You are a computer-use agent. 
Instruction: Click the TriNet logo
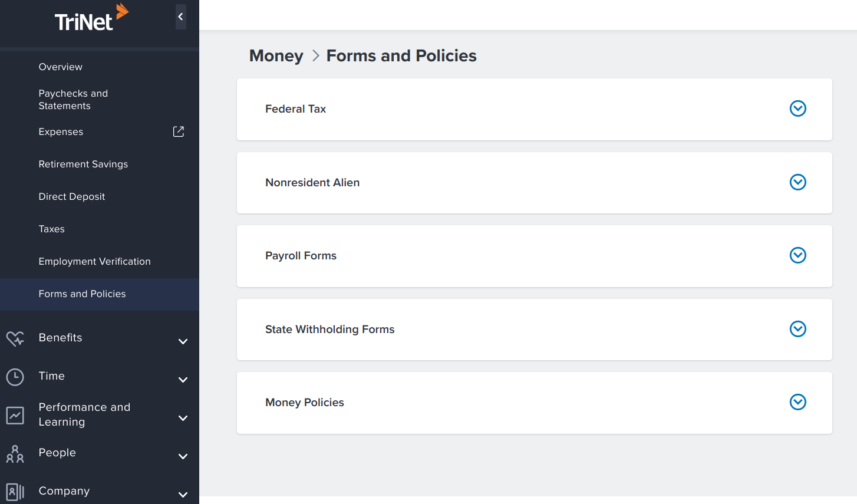(92, 19)
